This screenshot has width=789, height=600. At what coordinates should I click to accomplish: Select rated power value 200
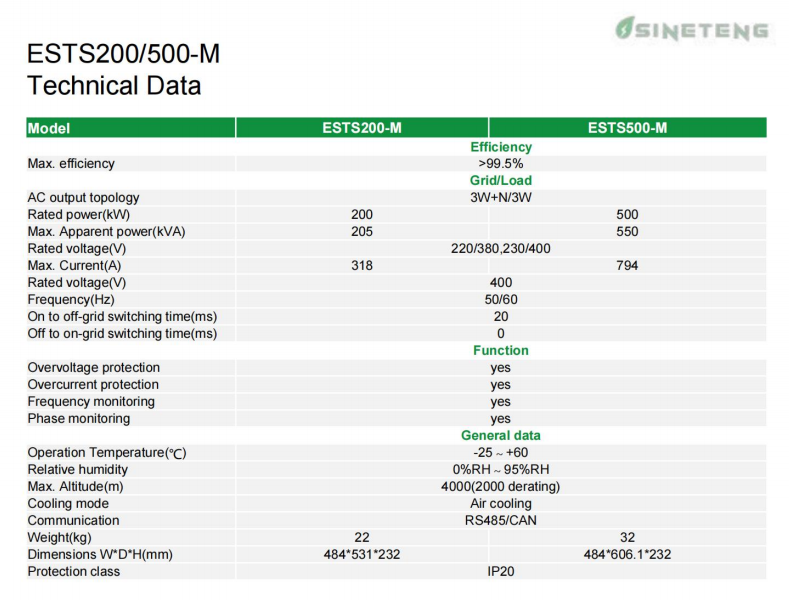pyautogui.click(x=362, y=214)
